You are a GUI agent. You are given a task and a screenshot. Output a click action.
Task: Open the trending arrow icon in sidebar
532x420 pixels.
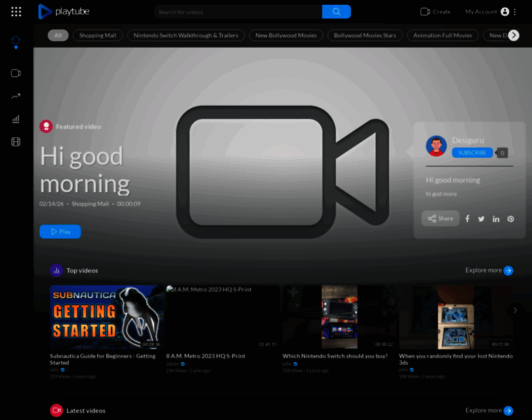click(x=15, y=96)
